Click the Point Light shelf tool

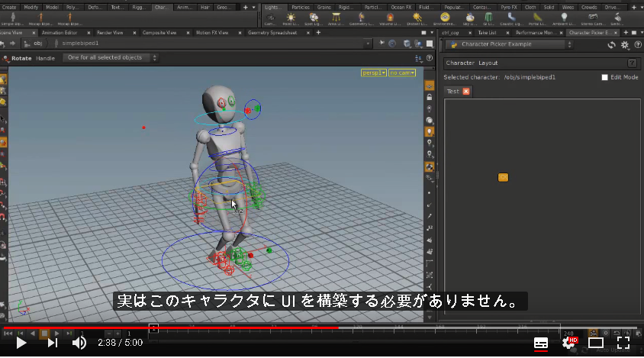click(x=291, y=18)
